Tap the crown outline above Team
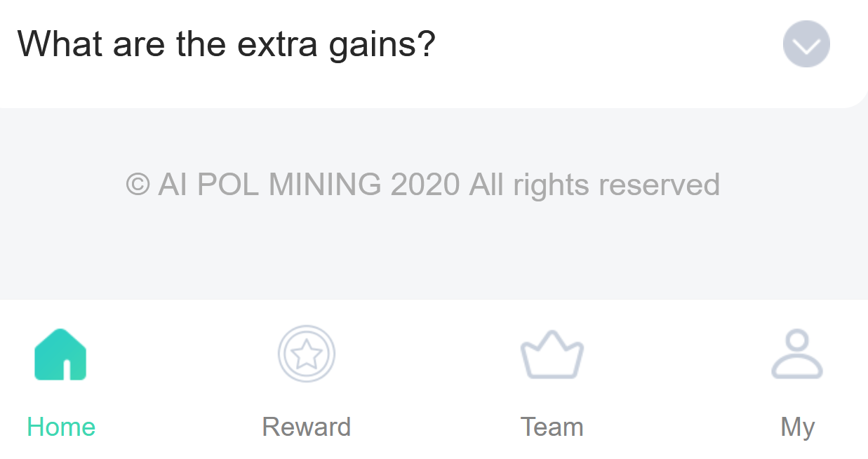868x459 pixels. pyautogui.click(x=552, y=354)
